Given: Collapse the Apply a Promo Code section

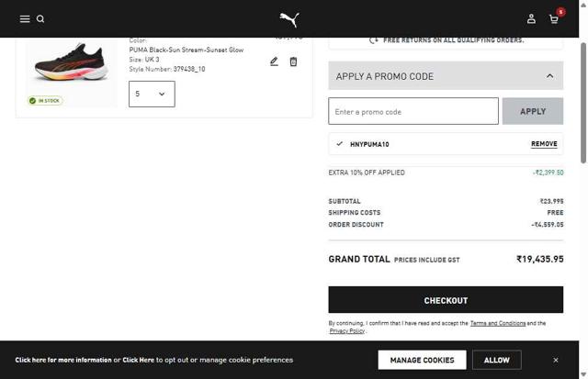Looking at the screenshot, I should 549,76.
